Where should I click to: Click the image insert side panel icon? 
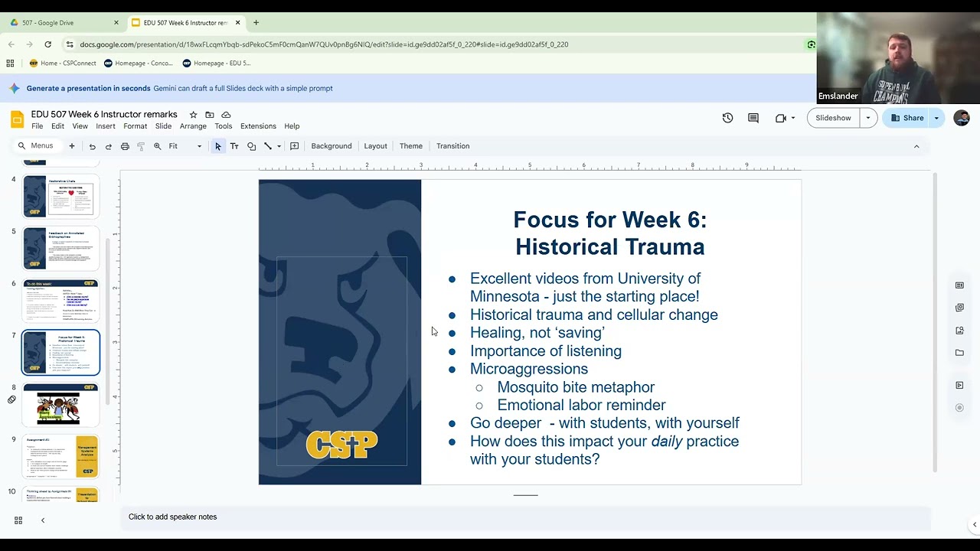[959, 331]
